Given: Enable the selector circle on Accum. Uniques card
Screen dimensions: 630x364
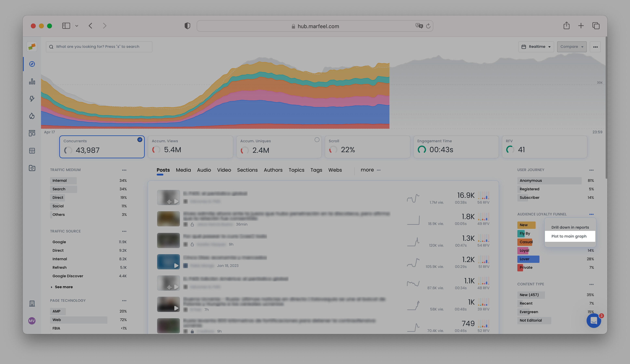Looking at the screenshot, I should (x=317, y=140).
